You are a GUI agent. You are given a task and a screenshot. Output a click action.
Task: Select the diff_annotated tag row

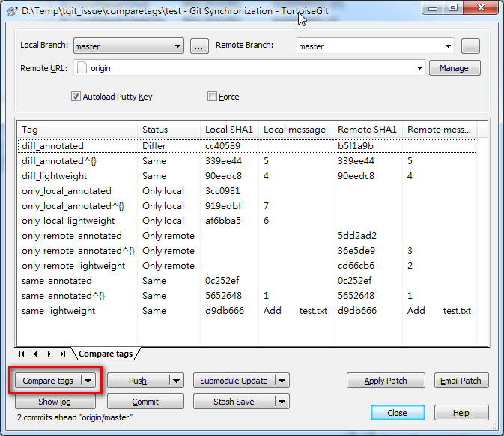click(247, 146)
